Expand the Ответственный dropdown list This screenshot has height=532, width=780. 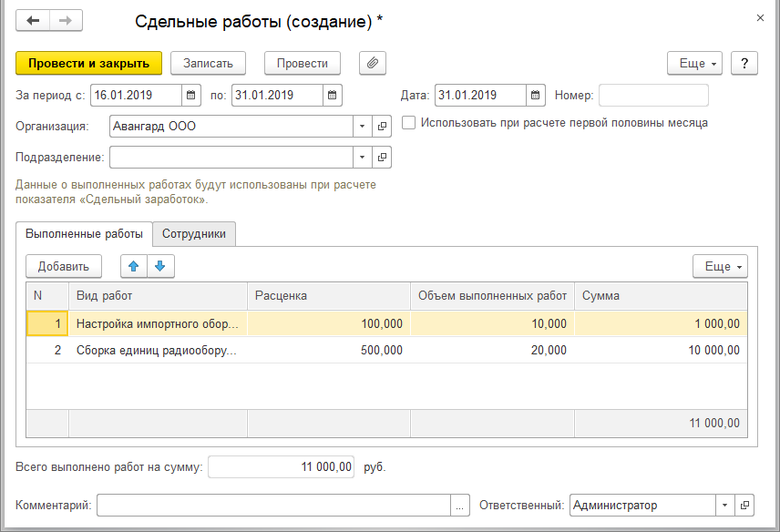pyautogui.click(x=724, y=506)
